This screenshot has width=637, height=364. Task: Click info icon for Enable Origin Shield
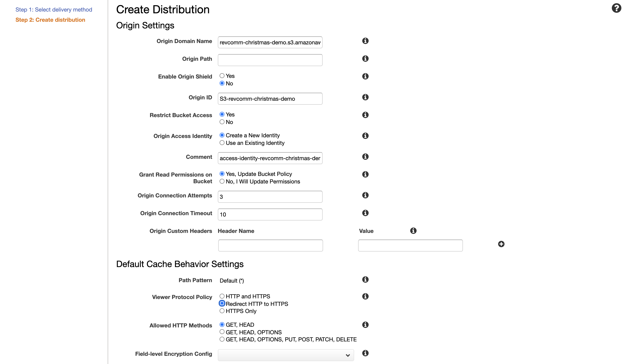point(365,76)
